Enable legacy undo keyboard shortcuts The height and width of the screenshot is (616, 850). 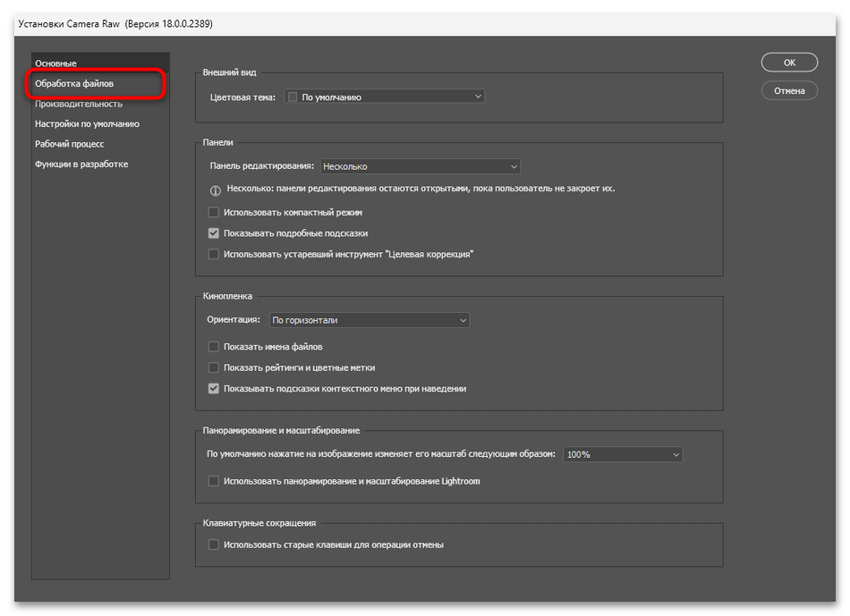coord(213,544)
